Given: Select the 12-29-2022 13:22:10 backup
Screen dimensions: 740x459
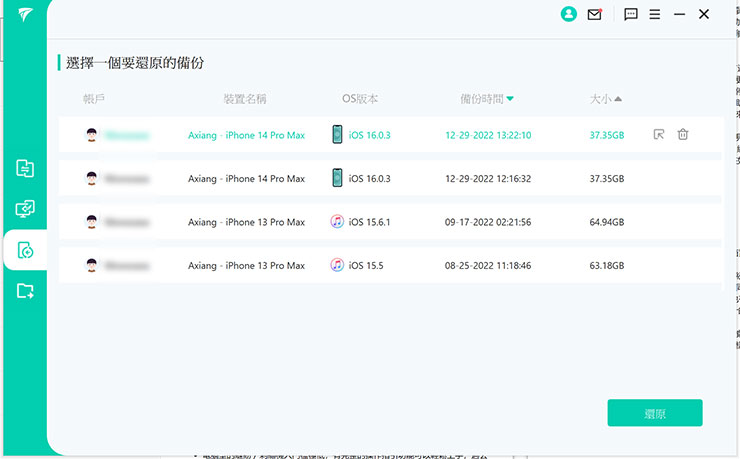Looking at the screenshot, I should (x=390, y=135).
